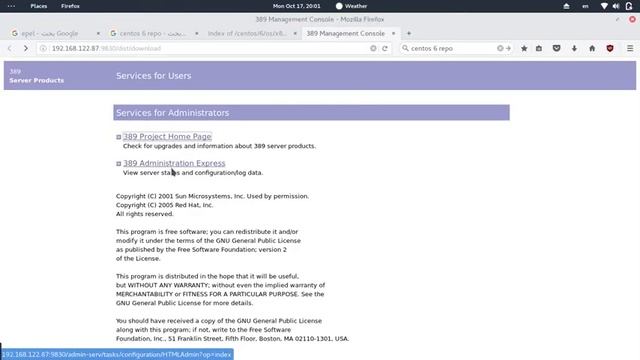Open the 389 Project Home Page link
Screen dimensions: 640x360
pos(167,137)
